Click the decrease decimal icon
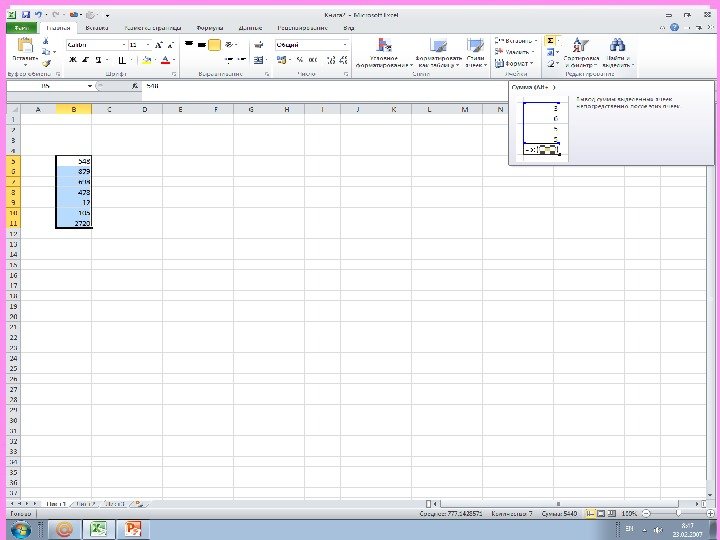Image resolution: width=720 pixels, height=540 pixels. pyautogui.click(x=343, y=60)
